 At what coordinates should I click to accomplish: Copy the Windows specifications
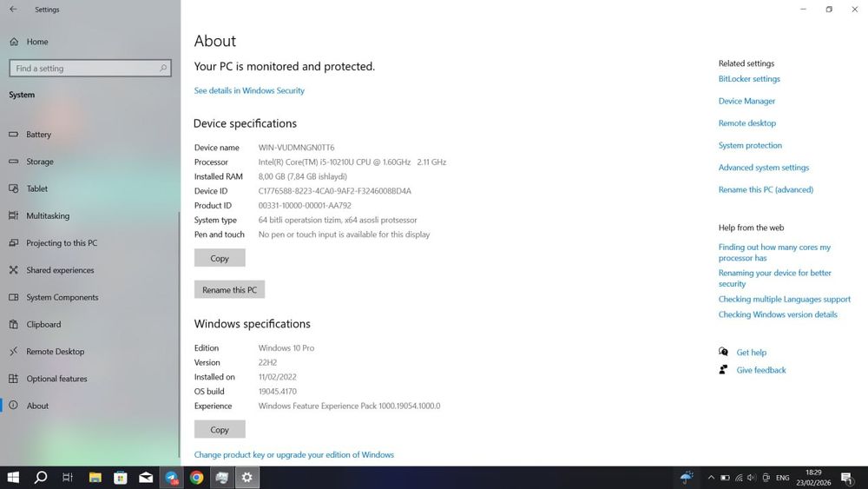tap(220, 430)
